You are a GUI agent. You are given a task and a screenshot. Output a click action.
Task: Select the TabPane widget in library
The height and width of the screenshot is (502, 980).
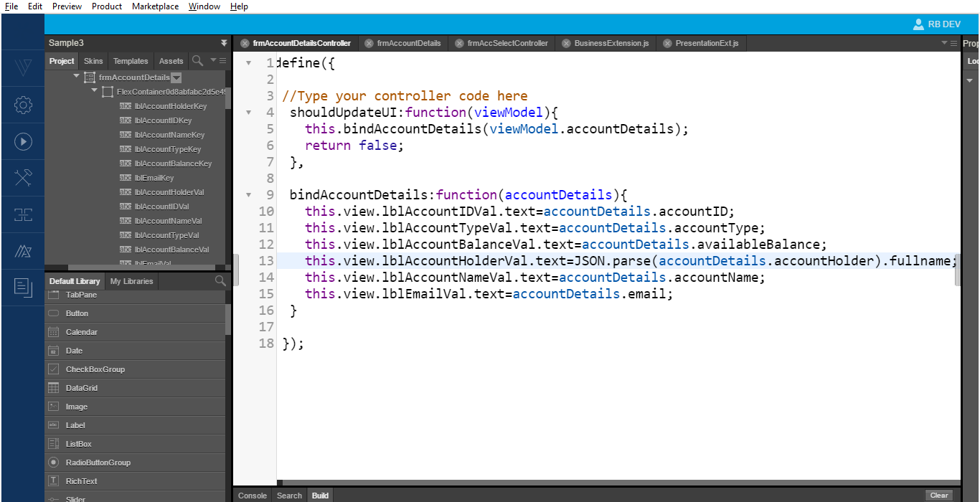pos(135,295)
